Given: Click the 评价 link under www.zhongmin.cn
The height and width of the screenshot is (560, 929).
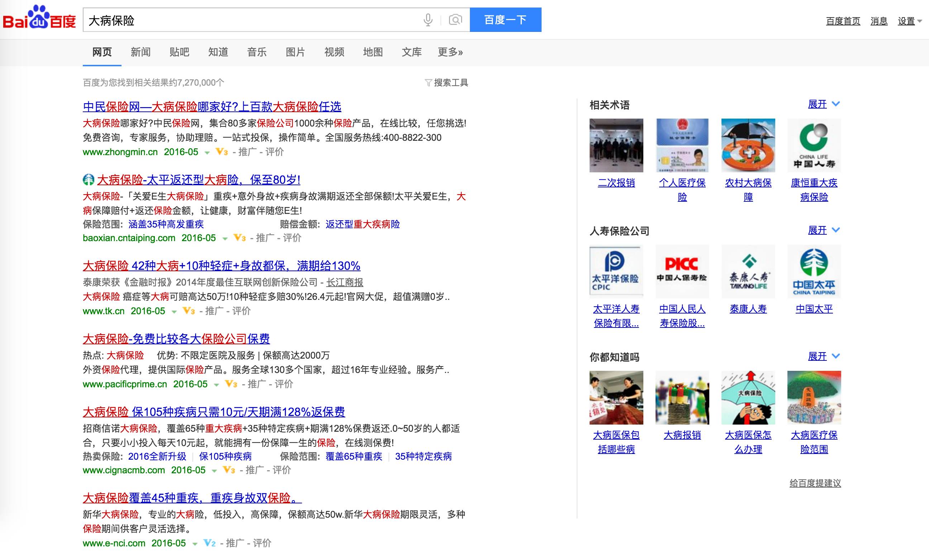Looking at the screenshot, I should point(275,152).
